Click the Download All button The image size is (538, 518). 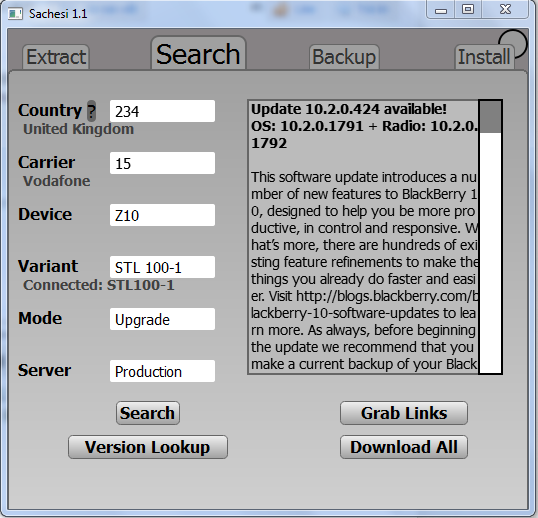coord(404,447)
